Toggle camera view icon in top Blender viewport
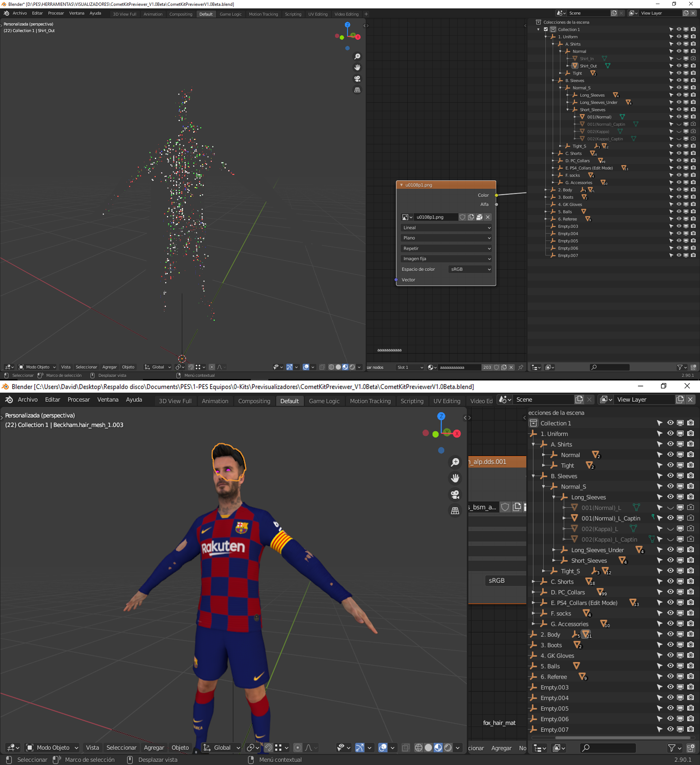Screen dimensions: 700x765 point(357,79)
